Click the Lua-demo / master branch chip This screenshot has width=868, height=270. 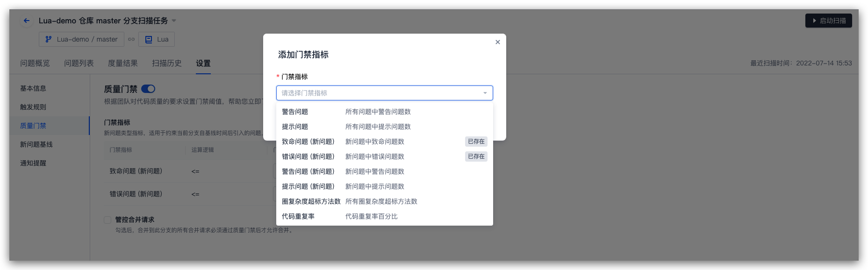(81, 39)
